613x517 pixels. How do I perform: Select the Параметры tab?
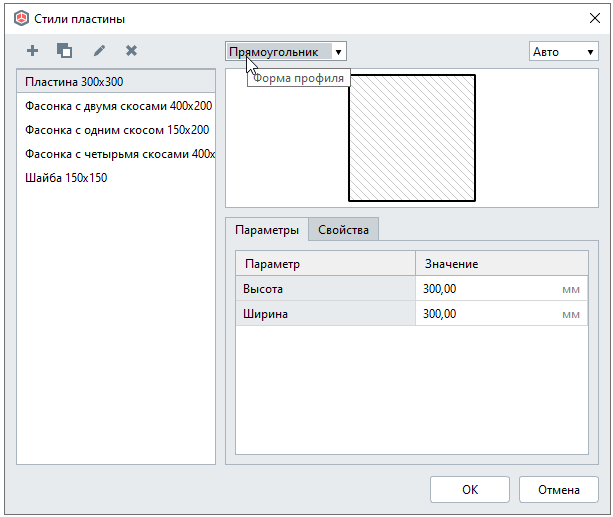(x=266, y=230)
